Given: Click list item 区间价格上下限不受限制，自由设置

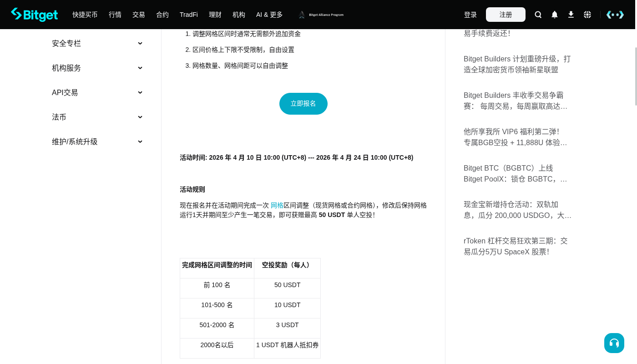Looking at the screenshot, I should tap(243, 50).
